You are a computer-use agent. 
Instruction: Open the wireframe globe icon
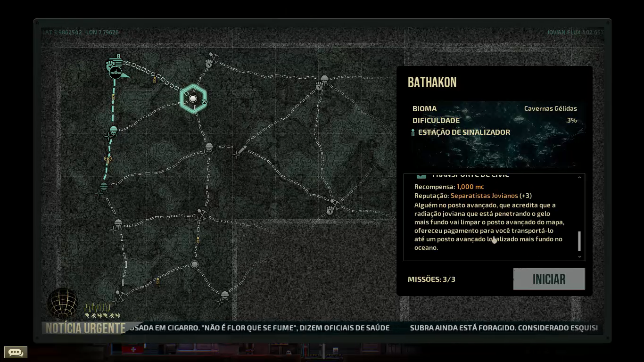coord(63,303)
